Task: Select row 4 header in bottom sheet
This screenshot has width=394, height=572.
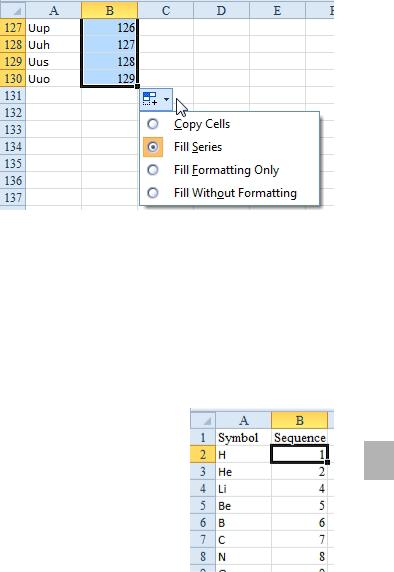Action: 203,488
